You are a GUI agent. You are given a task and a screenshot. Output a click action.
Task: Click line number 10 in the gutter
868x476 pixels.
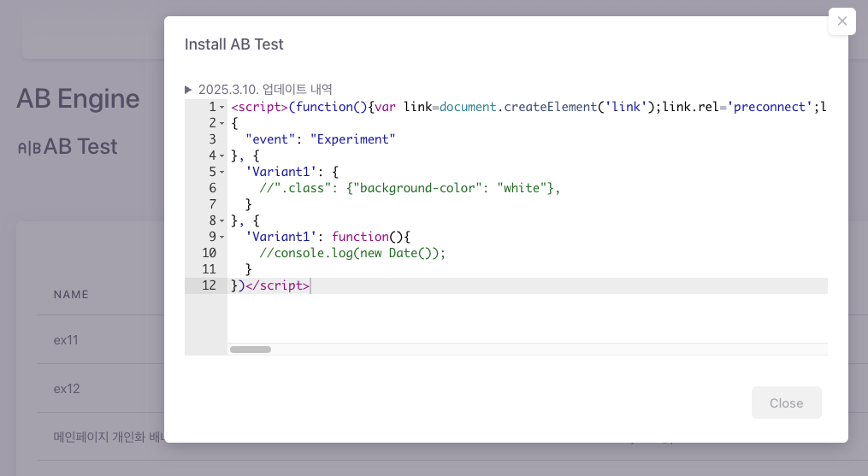[x=209, y=253]
